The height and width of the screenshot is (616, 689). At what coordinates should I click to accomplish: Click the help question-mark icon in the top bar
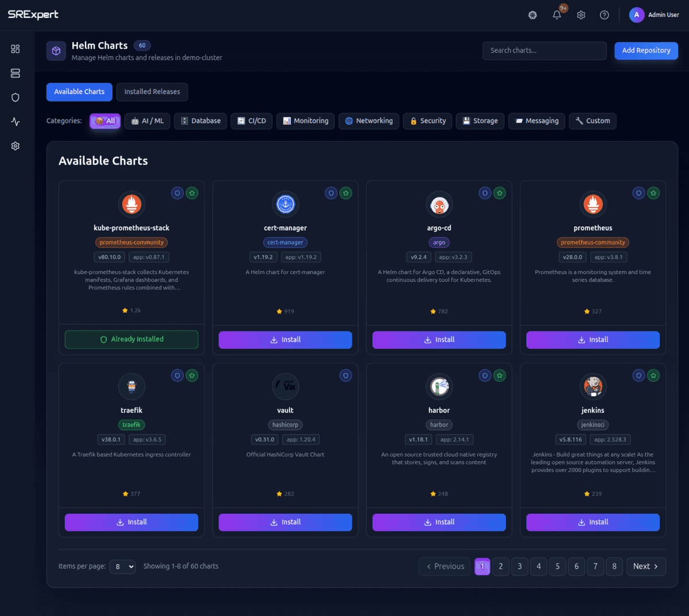[604, 15]
